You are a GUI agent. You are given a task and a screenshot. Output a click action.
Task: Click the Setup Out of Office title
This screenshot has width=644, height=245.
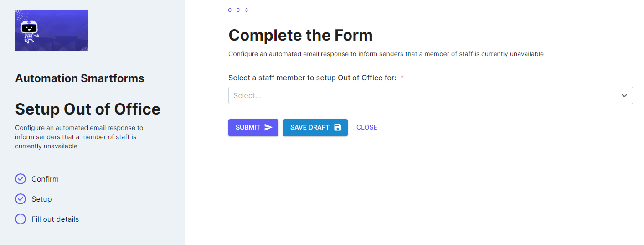(x=88, y=109)
